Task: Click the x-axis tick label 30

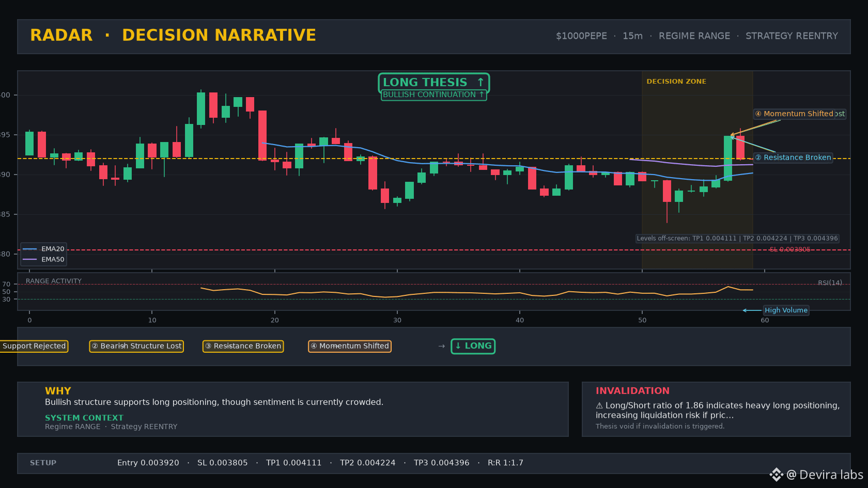Action: click(397, 320)
